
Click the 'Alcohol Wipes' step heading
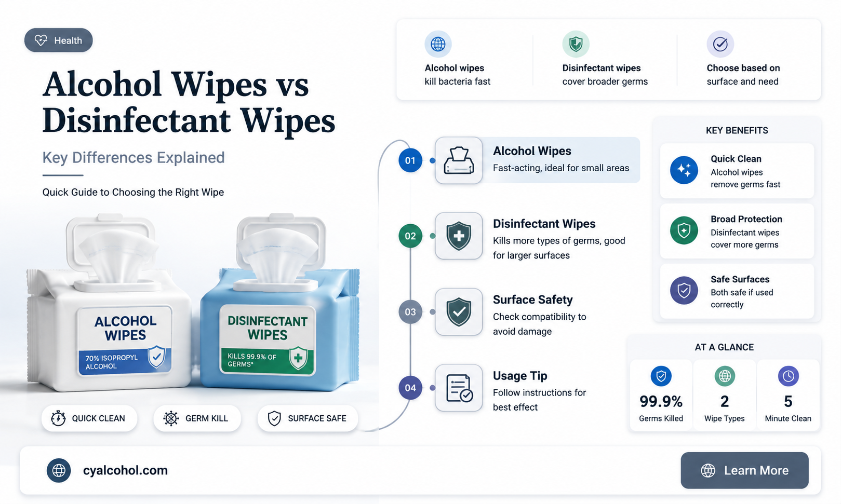click(532, 151)
